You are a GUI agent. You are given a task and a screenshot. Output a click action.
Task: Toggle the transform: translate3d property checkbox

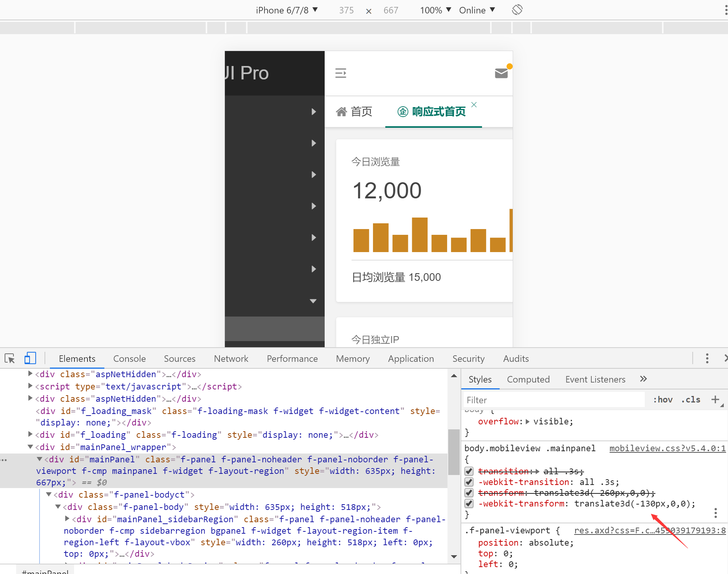coord(469,493)
